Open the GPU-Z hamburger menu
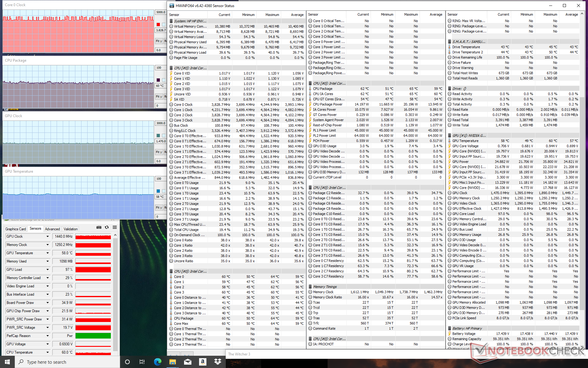 click(x=115, y=227)
